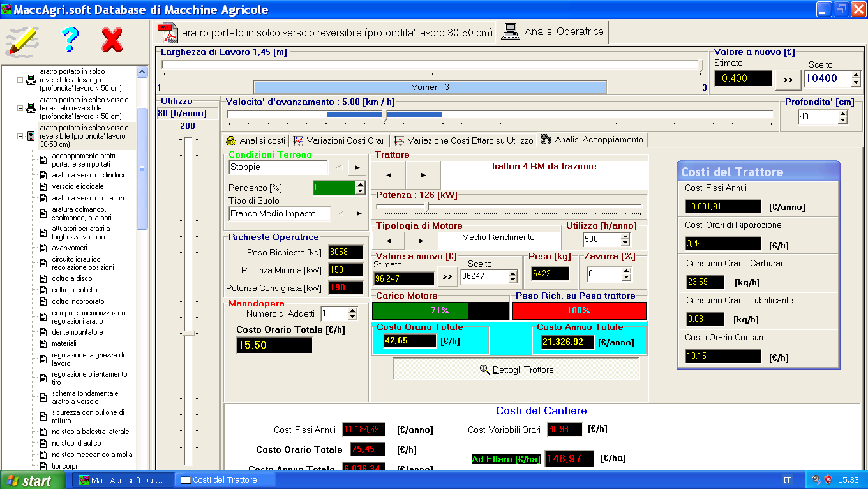Click the tree panel vertical scrollbar
Screen dimensions: 868x489
(142, 169)
